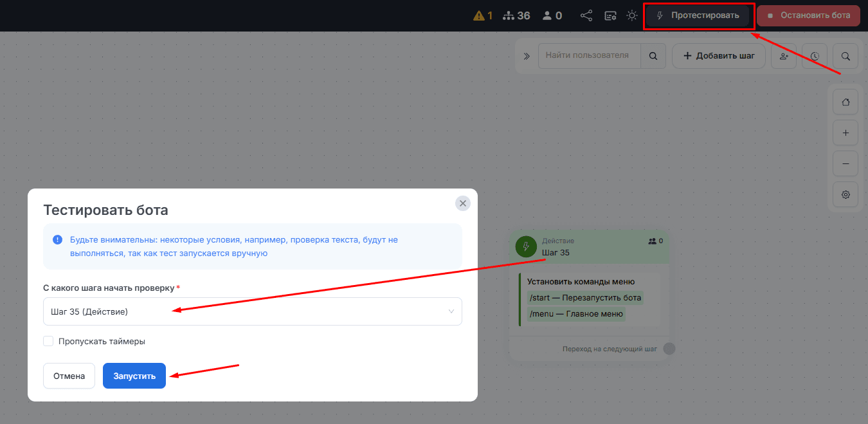Click the Протестировать button
This screenshot has width=868, height=424.
(x=698, y=15)
